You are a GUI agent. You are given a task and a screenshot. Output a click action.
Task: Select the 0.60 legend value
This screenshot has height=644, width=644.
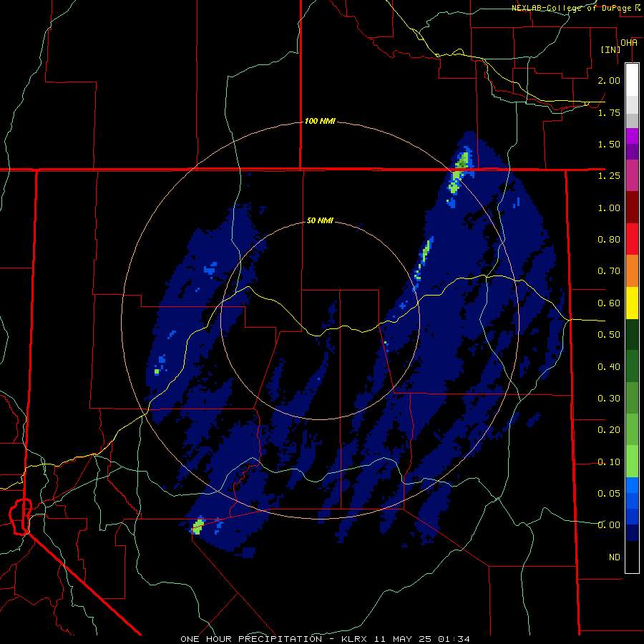[x=609, y=303]
